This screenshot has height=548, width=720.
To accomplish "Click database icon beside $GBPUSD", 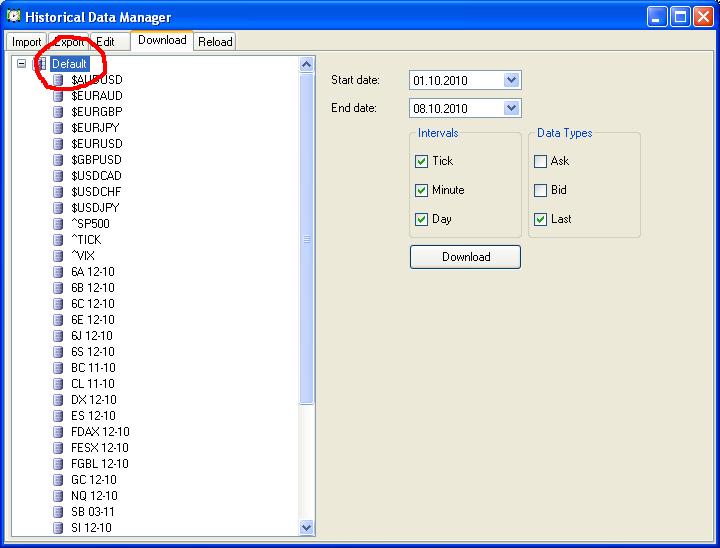I will pos(58,160).
